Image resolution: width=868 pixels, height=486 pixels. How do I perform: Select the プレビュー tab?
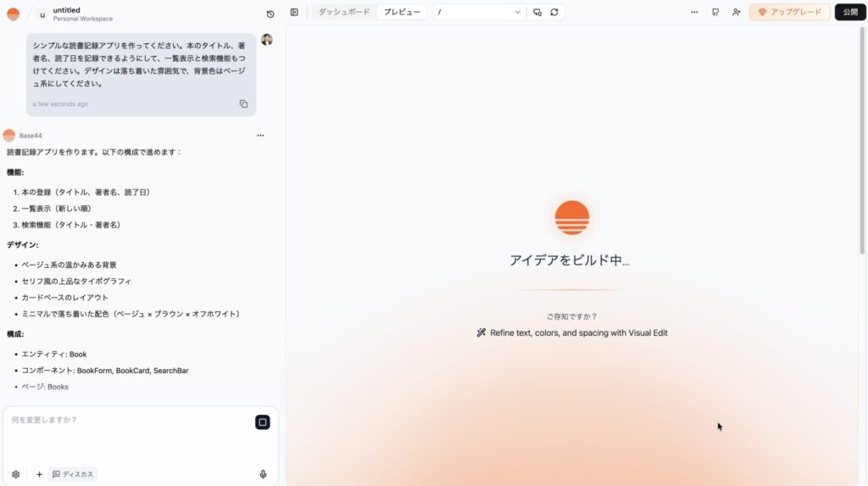coord(401,13)
